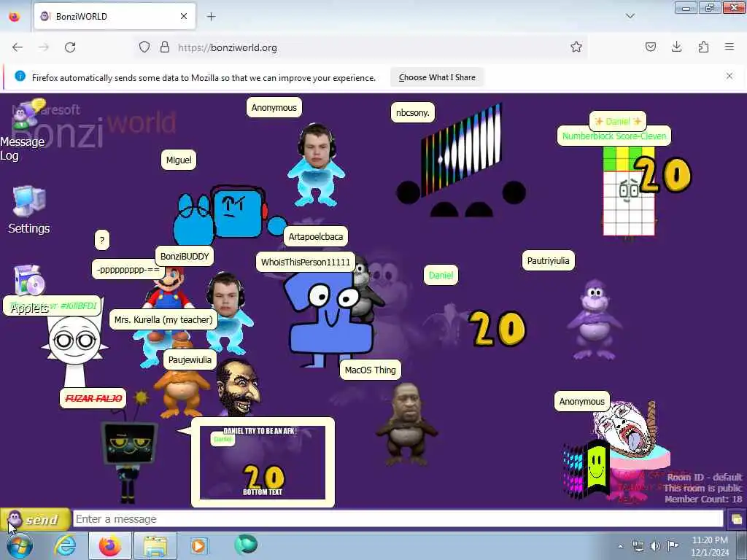Open a new browser tab
The height and width of the screenshot is (560, 747).
tap(211, 17)
